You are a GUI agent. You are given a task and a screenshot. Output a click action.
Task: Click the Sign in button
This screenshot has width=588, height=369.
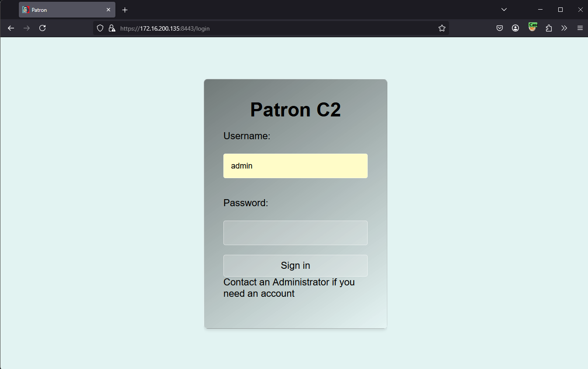coord(296,266)
